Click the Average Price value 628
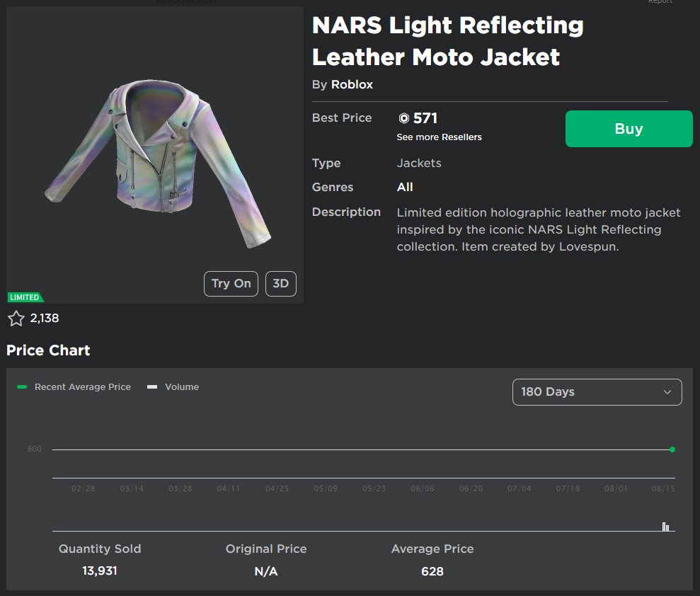The width and height of the screenshot is (700, 596). click(432, 571)
